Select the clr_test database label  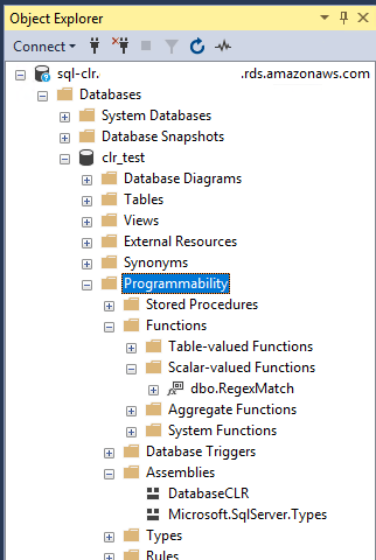123,158
